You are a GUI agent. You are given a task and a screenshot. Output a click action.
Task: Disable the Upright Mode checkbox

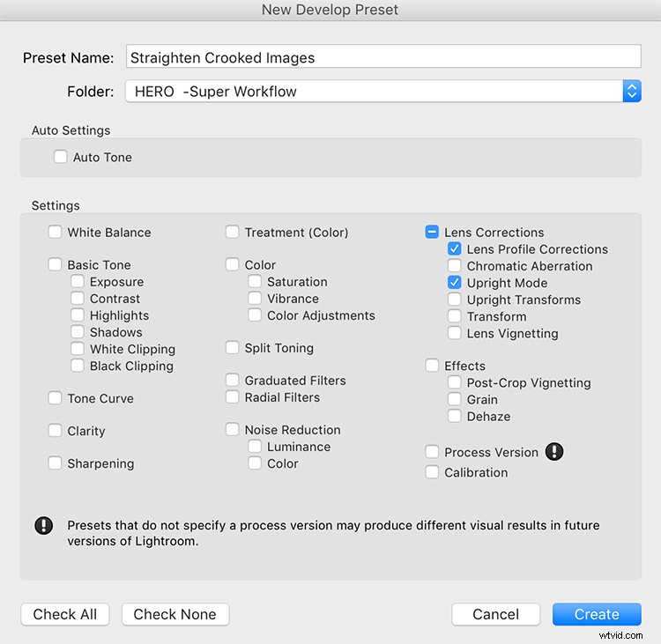pos(454,283)
